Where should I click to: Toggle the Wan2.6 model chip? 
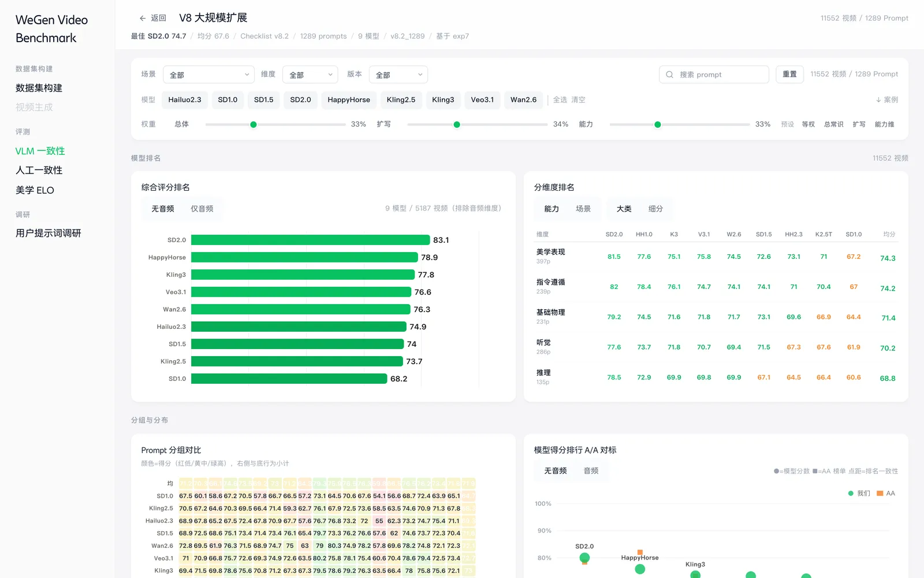523,100
